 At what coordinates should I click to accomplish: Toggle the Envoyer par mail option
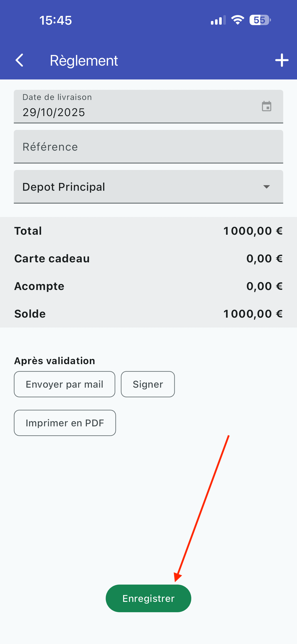(x=64, y=384)
